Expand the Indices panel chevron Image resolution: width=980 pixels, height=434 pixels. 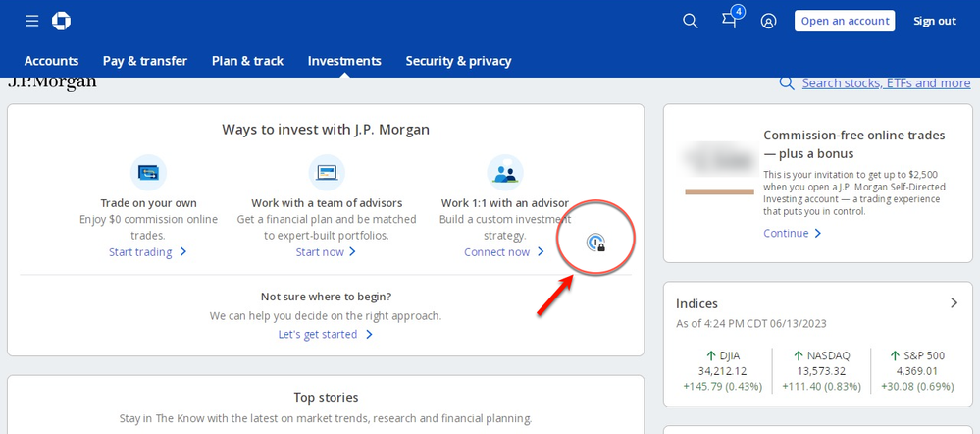point(954,303)
